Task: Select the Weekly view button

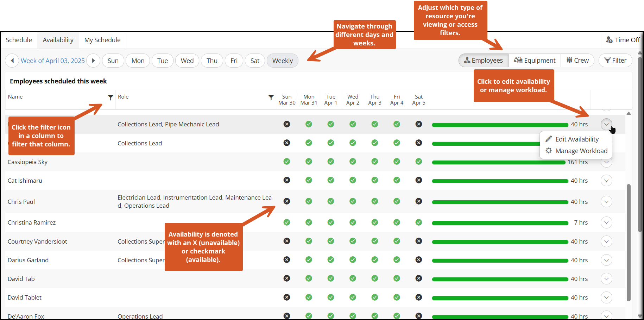Action: click(x=282, y=61)
